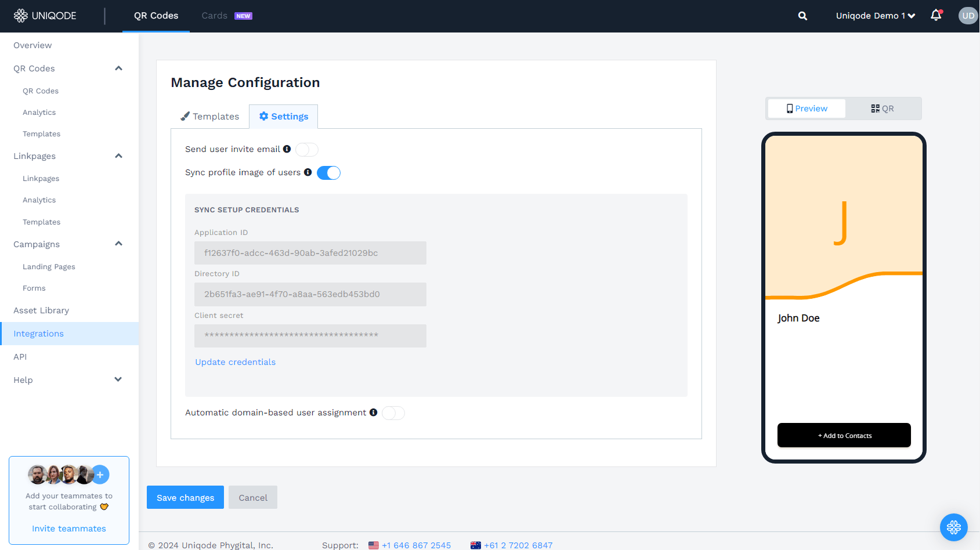
Task: Switch to the QR Codes top tab
Action: [156, 16]
